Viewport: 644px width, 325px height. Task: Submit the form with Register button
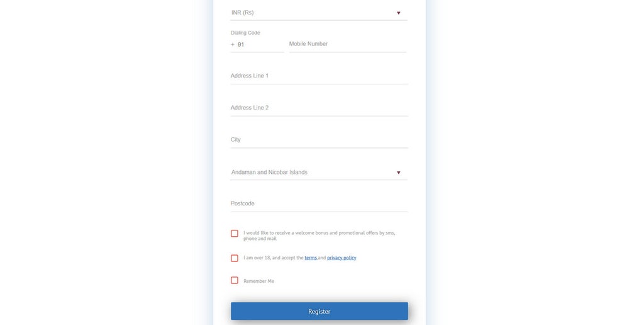coord(319,311)
